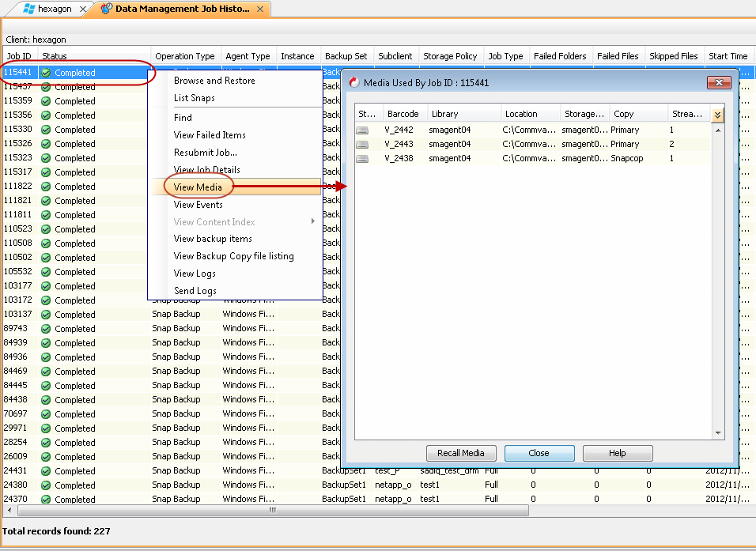Click the disk icon for media V_2442
The height and width of the screenshot is (551, 756).
coord(362,130)
